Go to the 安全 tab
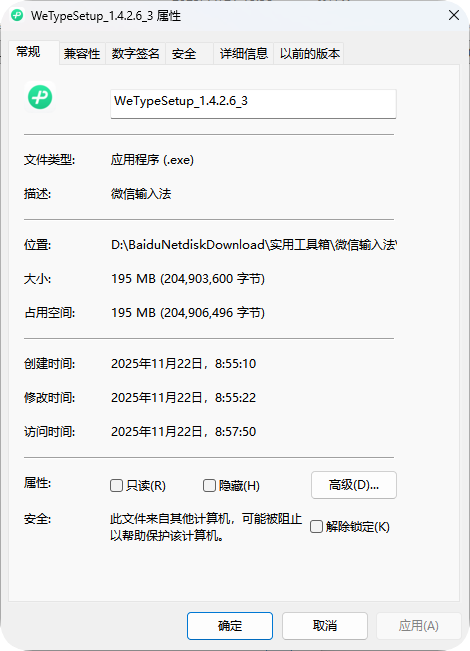The width and height of the screenshot is (470, 651). pos(190,54)
